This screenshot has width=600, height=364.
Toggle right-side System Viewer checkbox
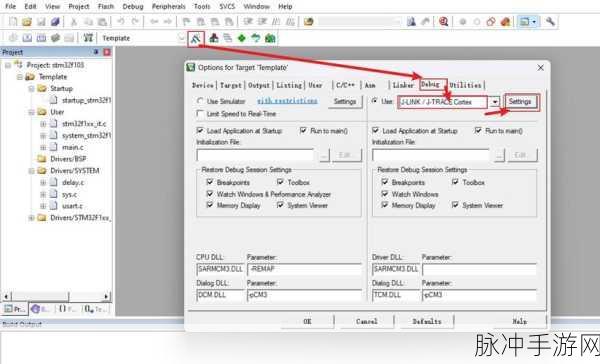point(455,205)
